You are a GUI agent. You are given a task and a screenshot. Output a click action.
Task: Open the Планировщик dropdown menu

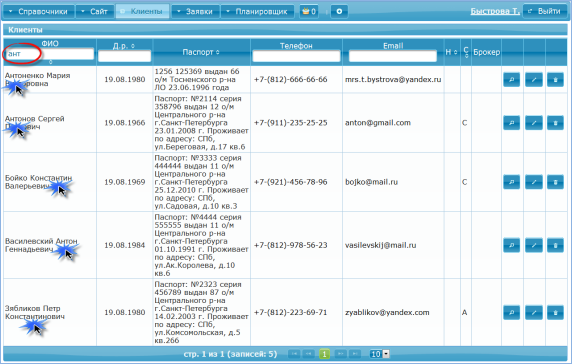(x=258, y=11)
